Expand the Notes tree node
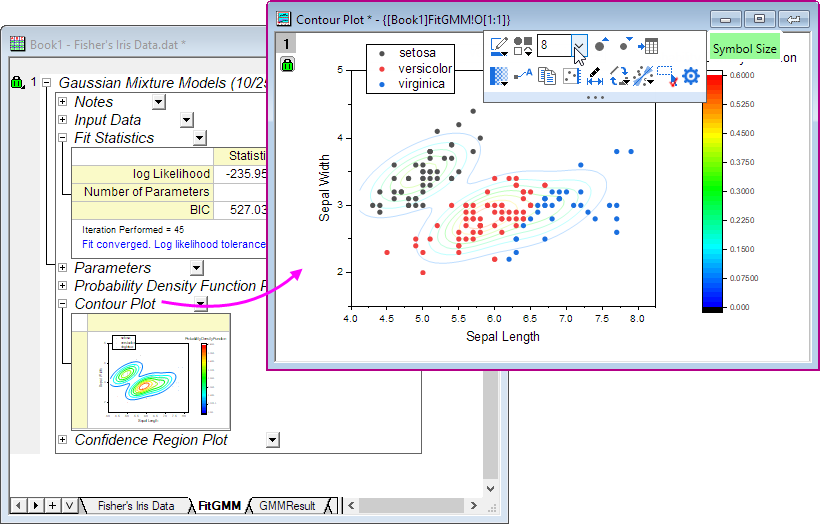This screenshot has height=524, width=820. tap(62, 102)
